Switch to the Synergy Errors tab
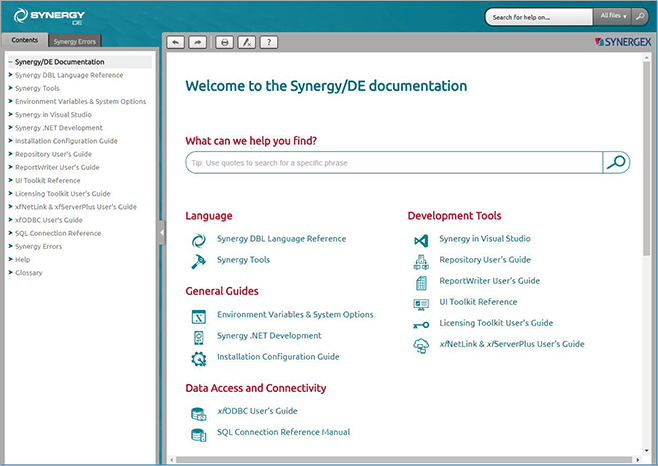Viewport: 658px width, 466px height. (x=75, y=41)
